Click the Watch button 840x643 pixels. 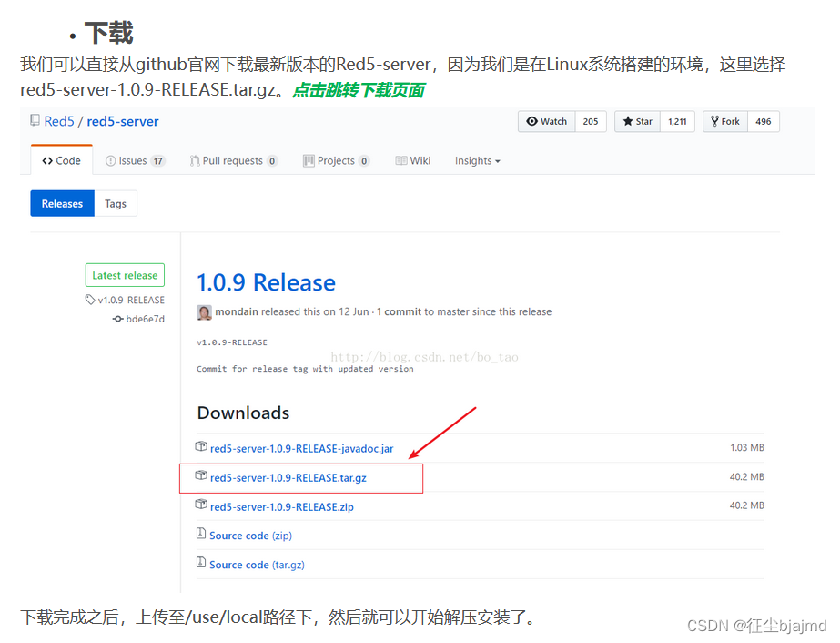(x=546, y=122)
